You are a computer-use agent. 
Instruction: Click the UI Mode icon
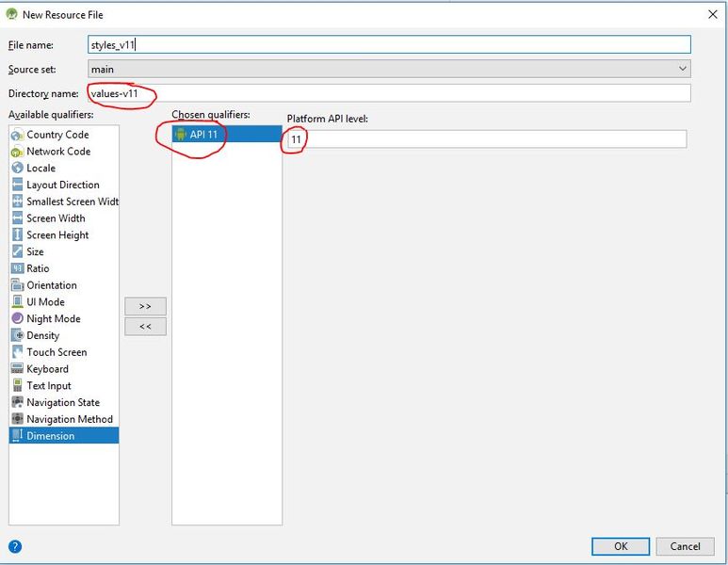click(17, 301)
